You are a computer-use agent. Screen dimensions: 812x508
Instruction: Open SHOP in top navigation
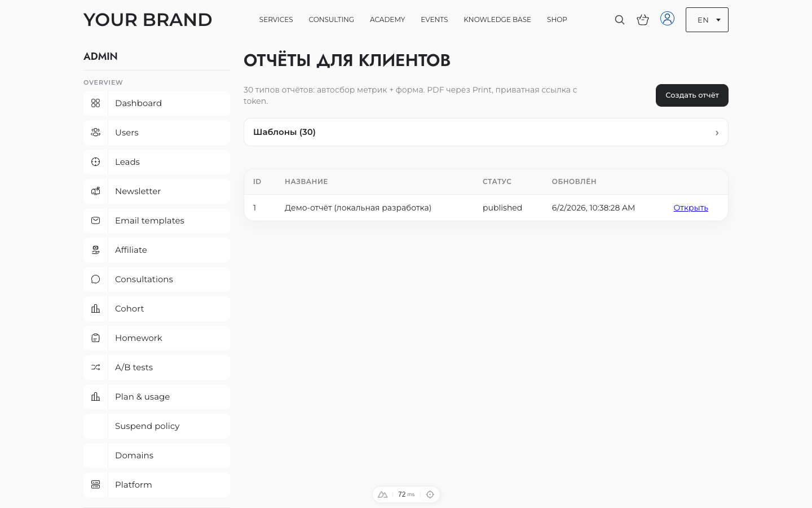(557, 20)
